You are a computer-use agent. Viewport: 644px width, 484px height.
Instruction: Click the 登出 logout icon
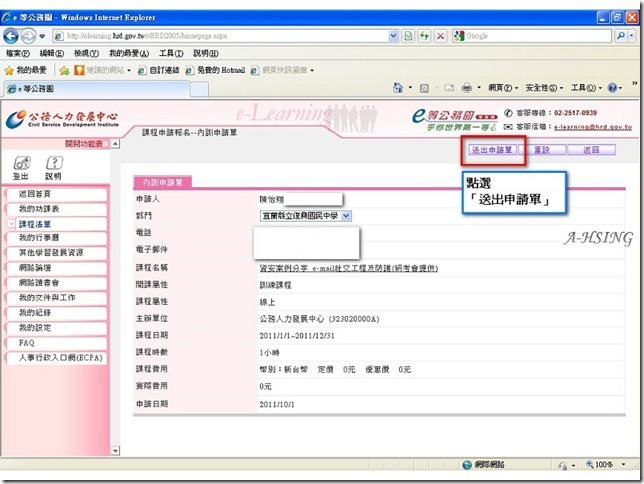click(x=21, y=168)
